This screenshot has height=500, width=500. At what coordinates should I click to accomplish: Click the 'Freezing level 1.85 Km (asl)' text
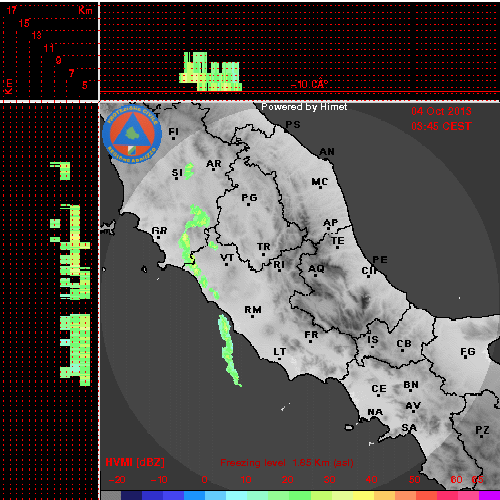pyautogui.click(x=287, y=463)
